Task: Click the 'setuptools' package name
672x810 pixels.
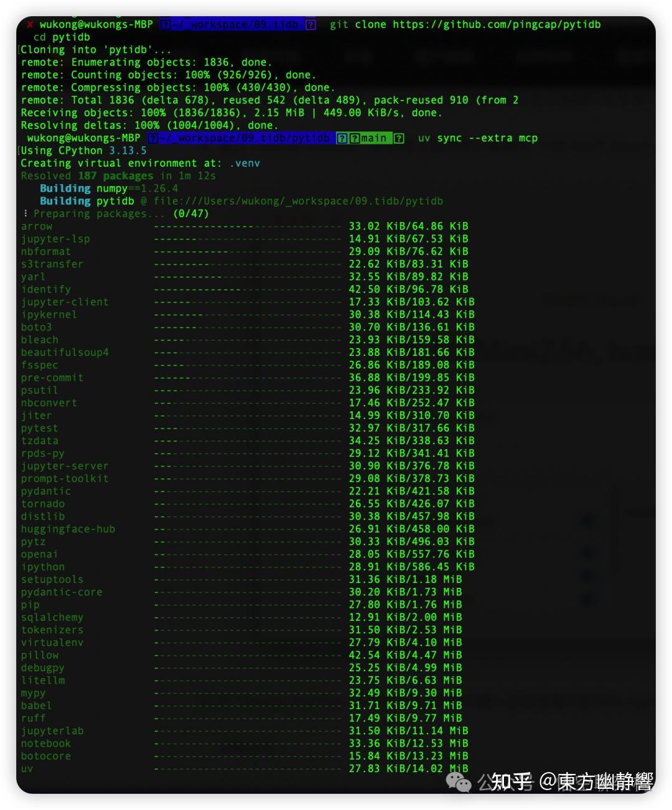Action: pos(52,579)
